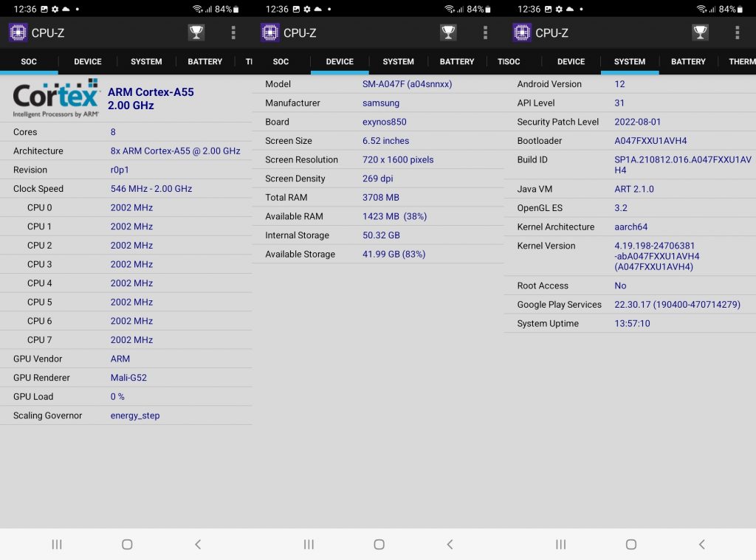Tap the Wi-Fi status icon in left screen
756x560 pixels.
click(197, 9)
